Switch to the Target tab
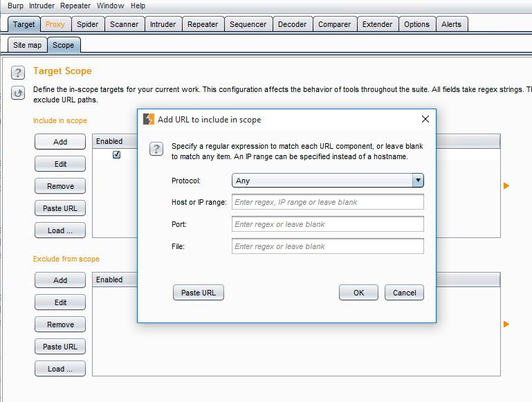Viewport: 532px width, 402px height. [x=24, y=24]
